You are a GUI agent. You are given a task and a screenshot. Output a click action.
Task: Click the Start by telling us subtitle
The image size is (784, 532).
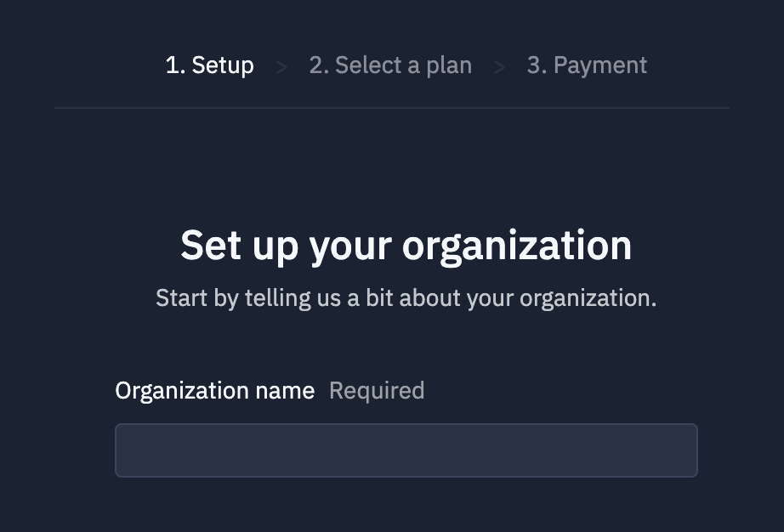click(x=406, y=298)
